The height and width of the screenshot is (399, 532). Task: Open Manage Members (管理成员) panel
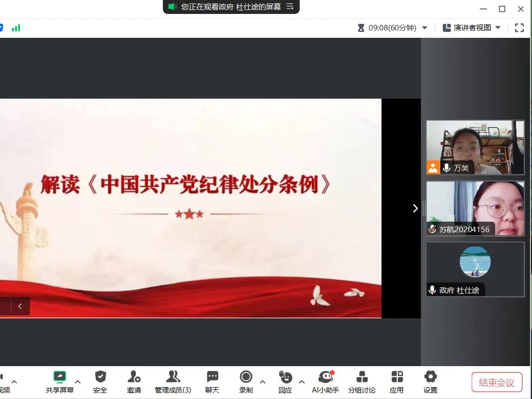point(173,377)
